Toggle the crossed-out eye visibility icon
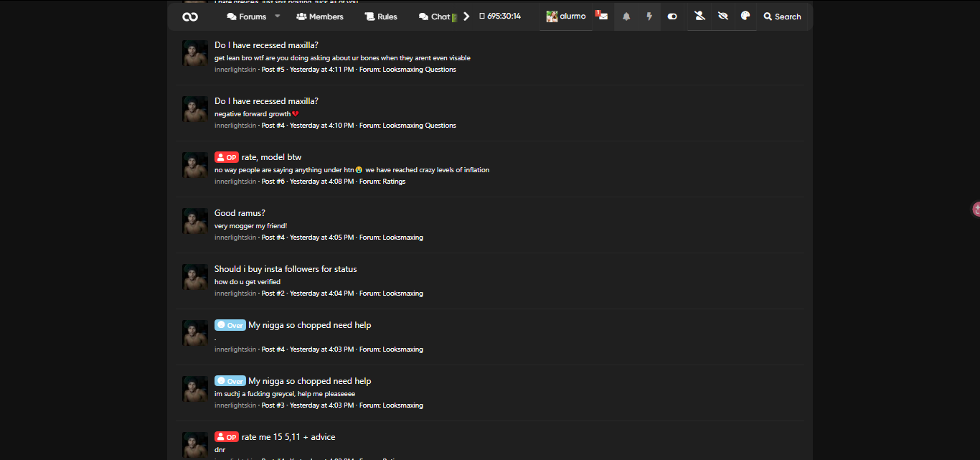 722,17
